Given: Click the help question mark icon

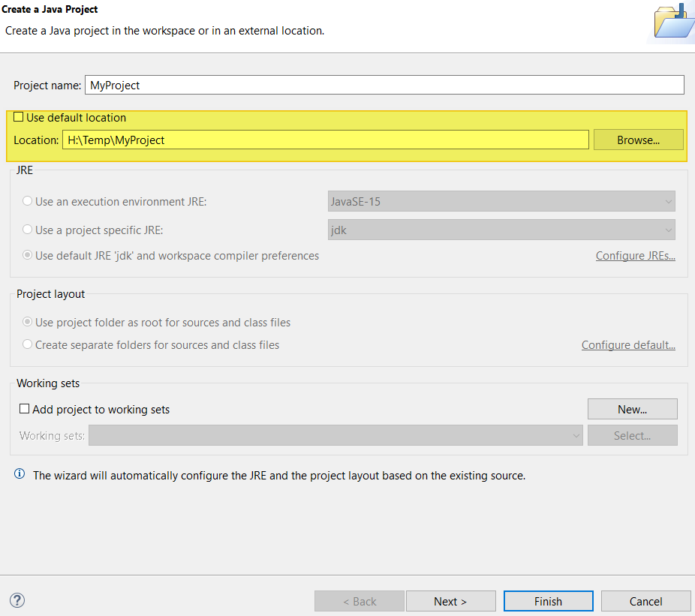Looking at the screenshot, I should [x=17, y=600].
